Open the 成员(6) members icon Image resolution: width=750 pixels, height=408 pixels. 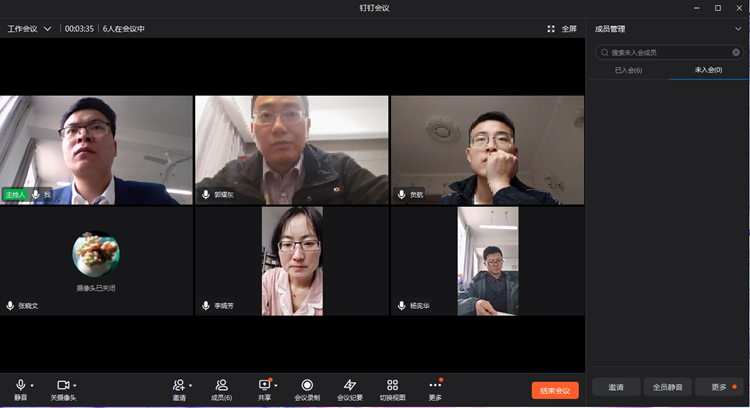(x=222, y=386)
